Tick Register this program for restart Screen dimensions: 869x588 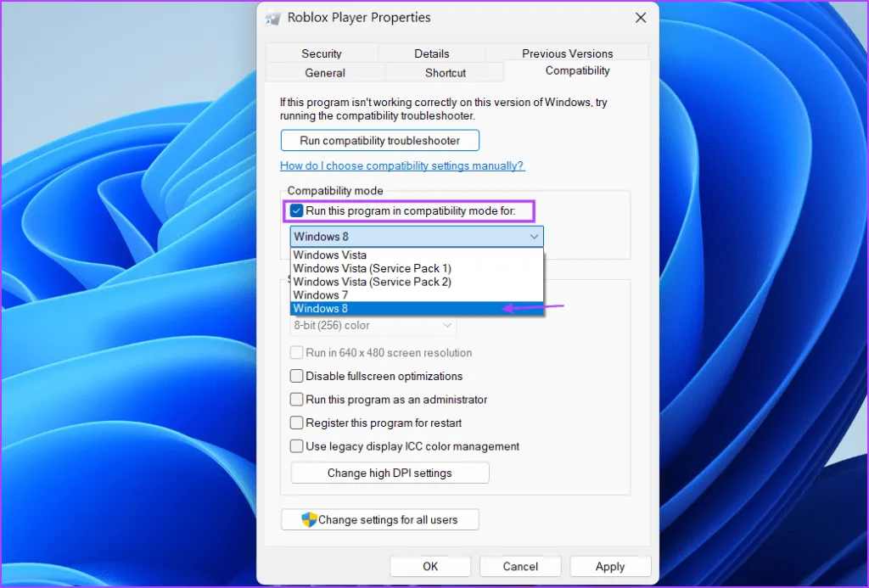(x=296, y=423)
